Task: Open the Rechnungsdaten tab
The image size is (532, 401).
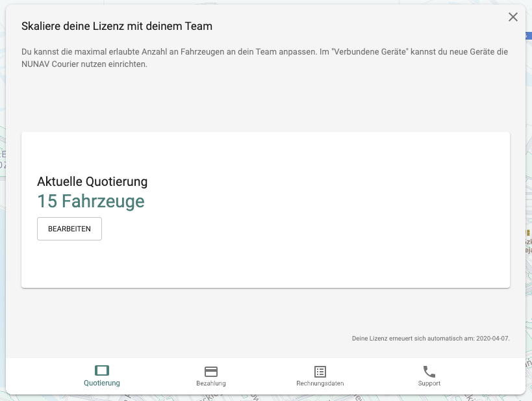Action: click(x=320, y=376)
